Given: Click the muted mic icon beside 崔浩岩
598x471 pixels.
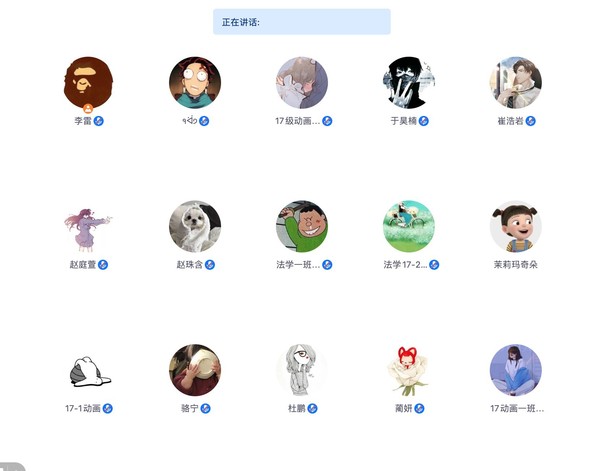Looking at the screenshot, I should (530, 121).
